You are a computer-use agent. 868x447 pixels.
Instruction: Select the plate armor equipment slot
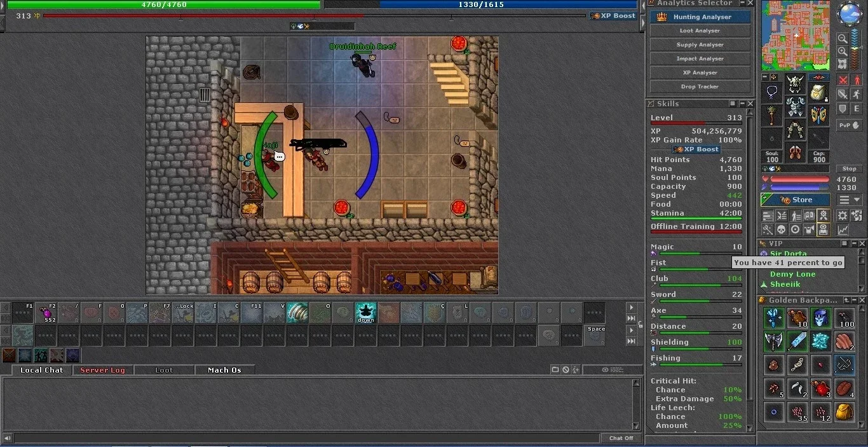tap(795, 106)
